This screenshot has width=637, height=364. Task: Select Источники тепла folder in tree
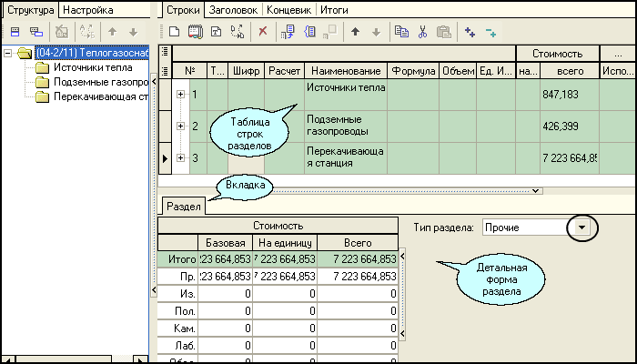pos(93,68)
